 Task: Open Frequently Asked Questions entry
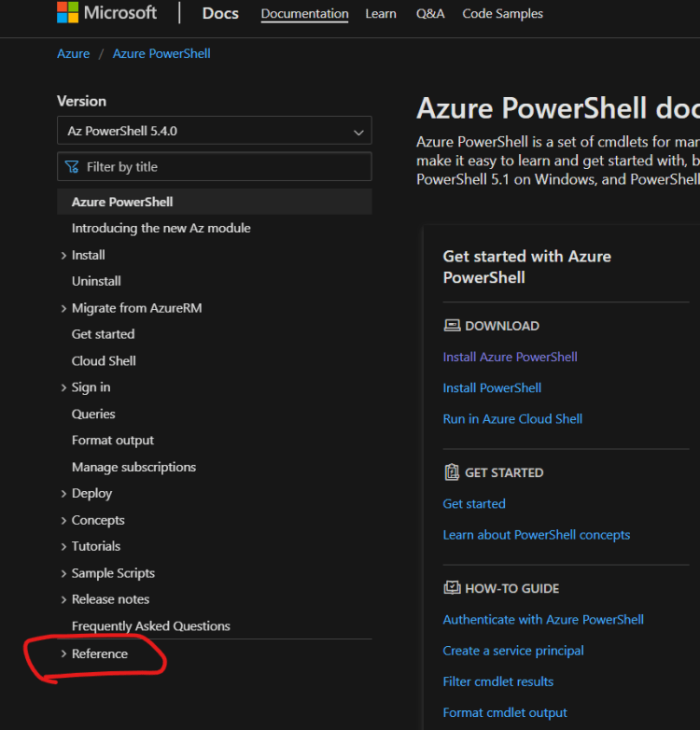pyautogui.click(x=151, y=626)
